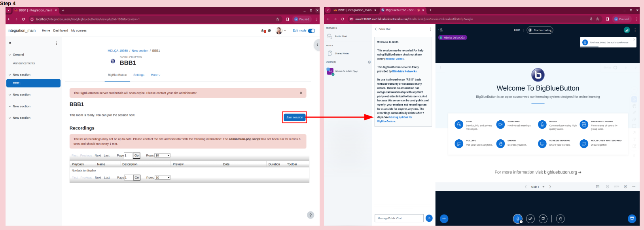
Task: Go to next slide arrow
Action: point(550,187)
